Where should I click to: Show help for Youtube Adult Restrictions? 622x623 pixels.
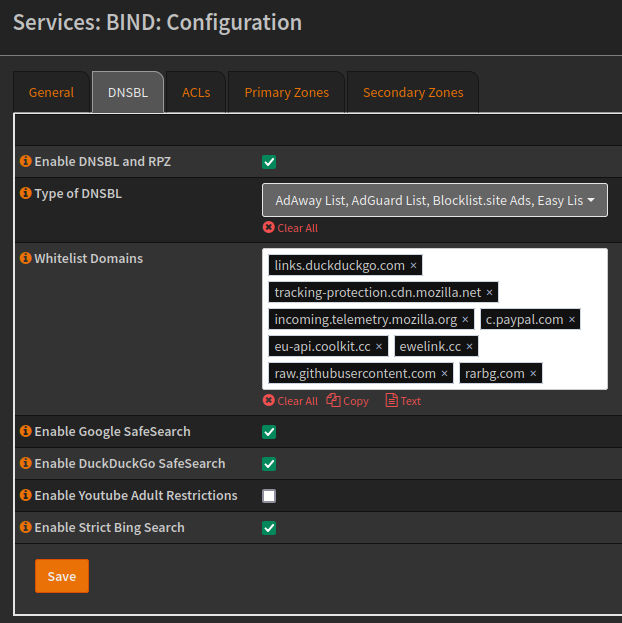coord(26,495)
